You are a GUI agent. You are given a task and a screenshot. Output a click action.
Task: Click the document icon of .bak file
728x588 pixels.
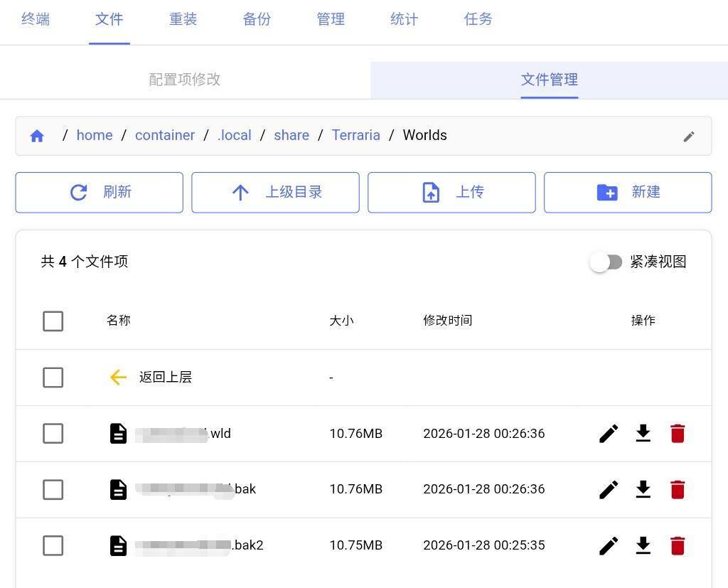click(119, 490)
